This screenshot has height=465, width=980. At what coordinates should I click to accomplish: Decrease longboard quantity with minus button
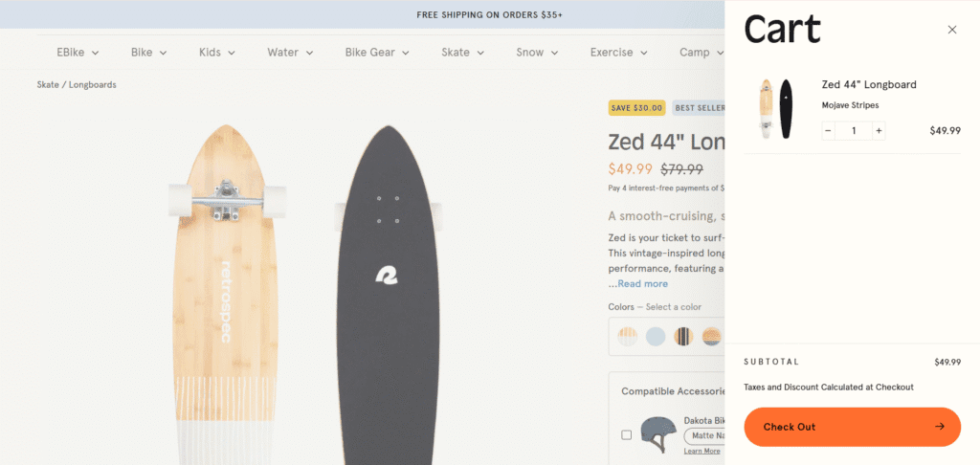pyautogui.click(x=828, y=131)
